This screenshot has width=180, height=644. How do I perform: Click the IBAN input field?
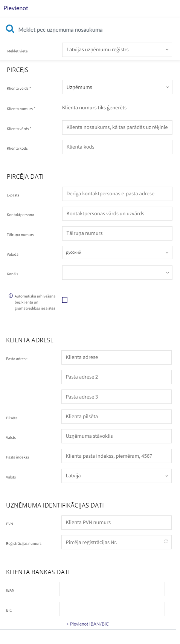(112, 589)
